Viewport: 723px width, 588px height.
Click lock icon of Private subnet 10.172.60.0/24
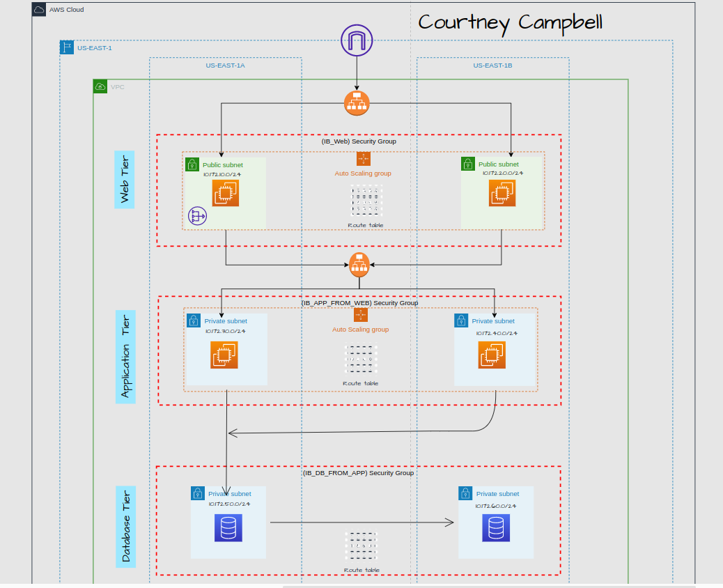point(466,493)
